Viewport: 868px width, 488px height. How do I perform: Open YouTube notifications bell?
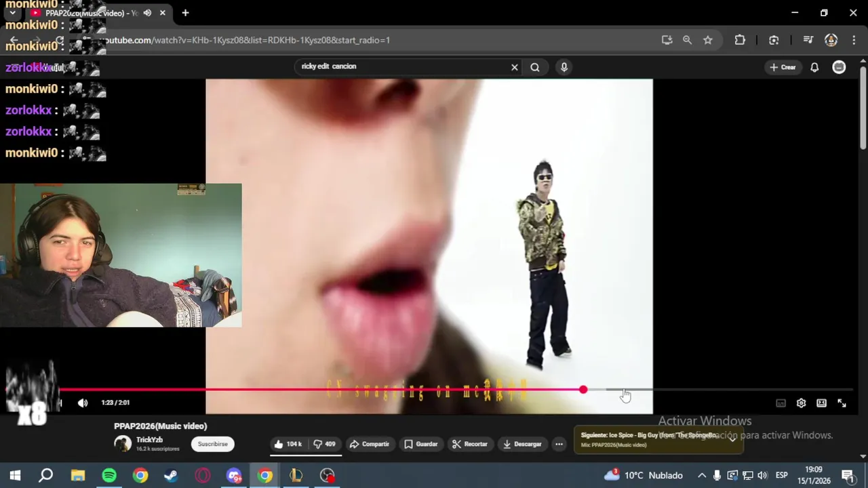(814, 67)
